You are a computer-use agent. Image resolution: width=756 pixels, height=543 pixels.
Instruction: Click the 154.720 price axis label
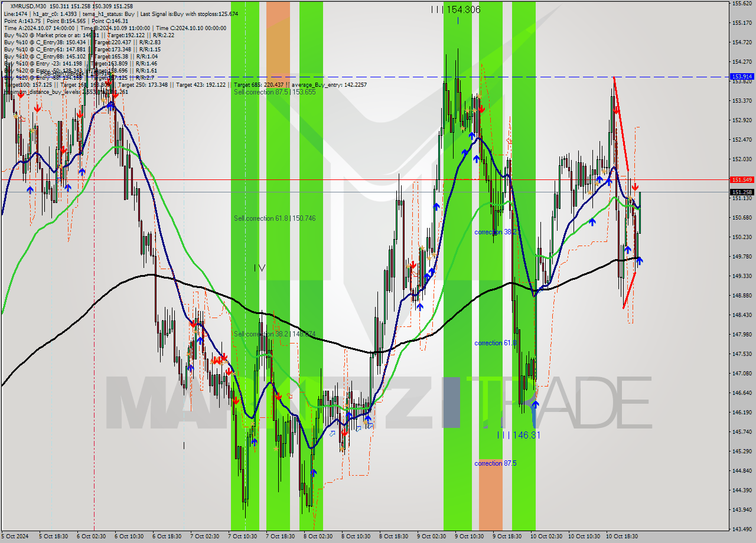tap(742, 42)
